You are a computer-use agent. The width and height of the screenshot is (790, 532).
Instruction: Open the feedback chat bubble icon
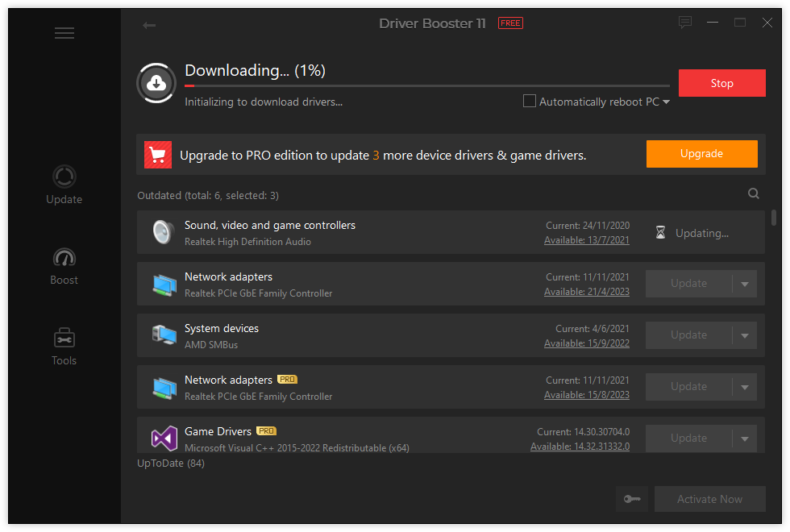click(684, 23)
